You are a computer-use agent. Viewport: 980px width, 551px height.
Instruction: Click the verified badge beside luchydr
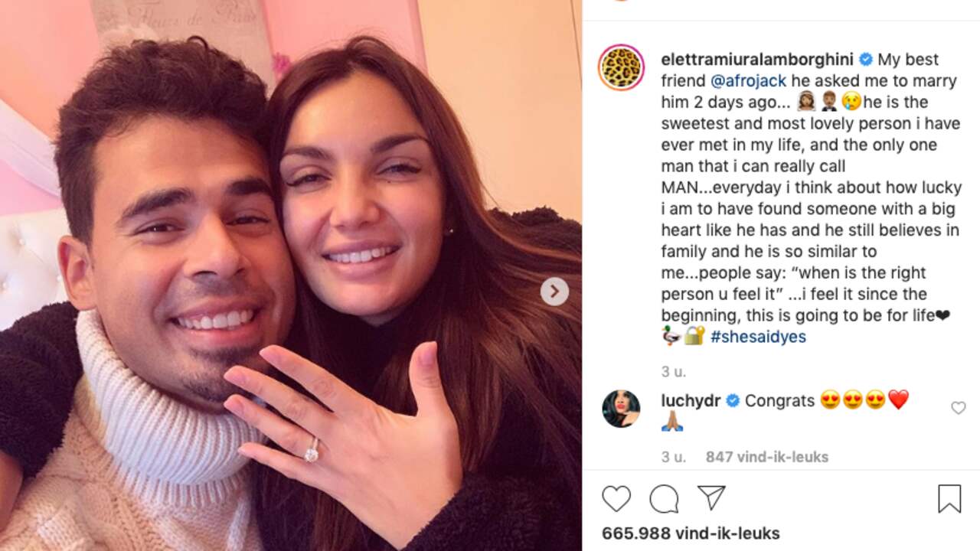click(x=732, y=400)
